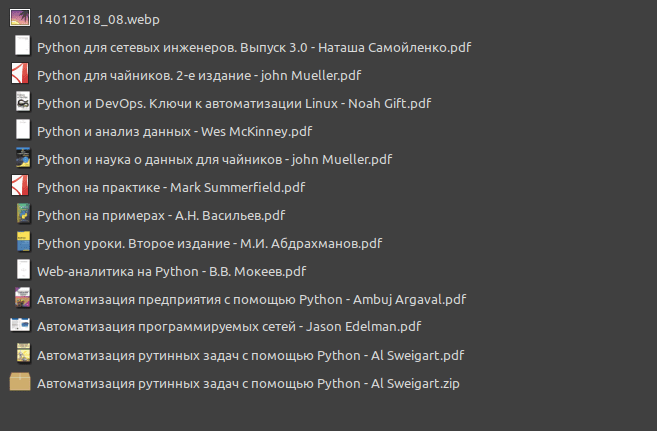Select Python для сетевых инженеров PDF file name
This screenshot has width=657, height=431.
tap(252, 47)
